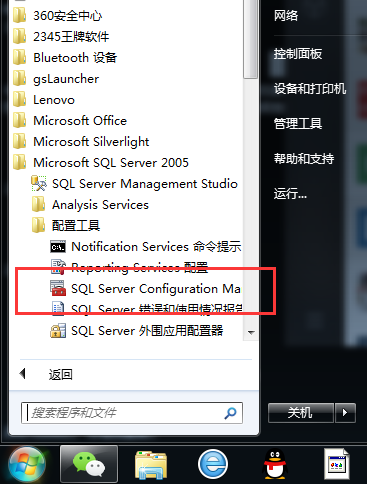The image size is (367, 484).
Task: Open Reporting Services 配置 item
Action: (129, 268)
